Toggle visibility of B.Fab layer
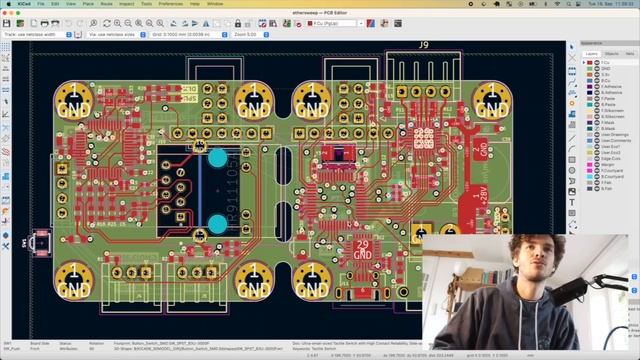 click(x=597, y=189)
